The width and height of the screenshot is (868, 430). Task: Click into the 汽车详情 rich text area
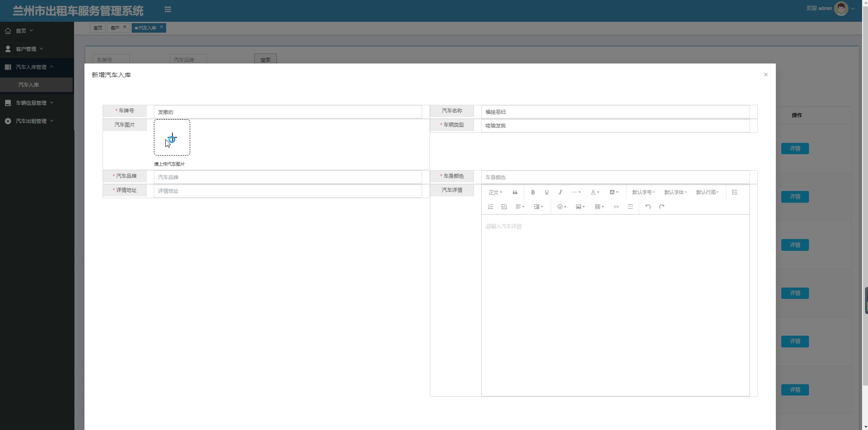[x=615, y=305]
